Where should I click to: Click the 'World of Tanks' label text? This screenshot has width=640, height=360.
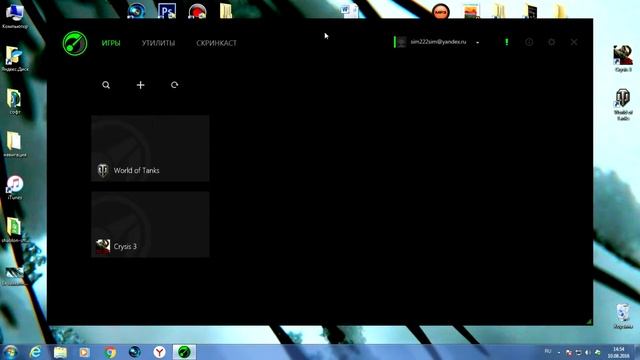(x=136, y=170)
